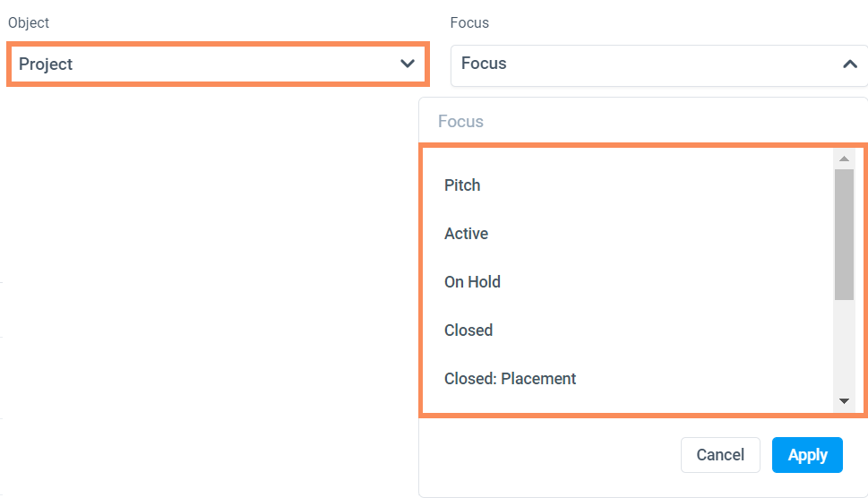Viewport: 868px width, 498px height.
Task: Open the Object combo box showing Project
Action: click(206, 64)
